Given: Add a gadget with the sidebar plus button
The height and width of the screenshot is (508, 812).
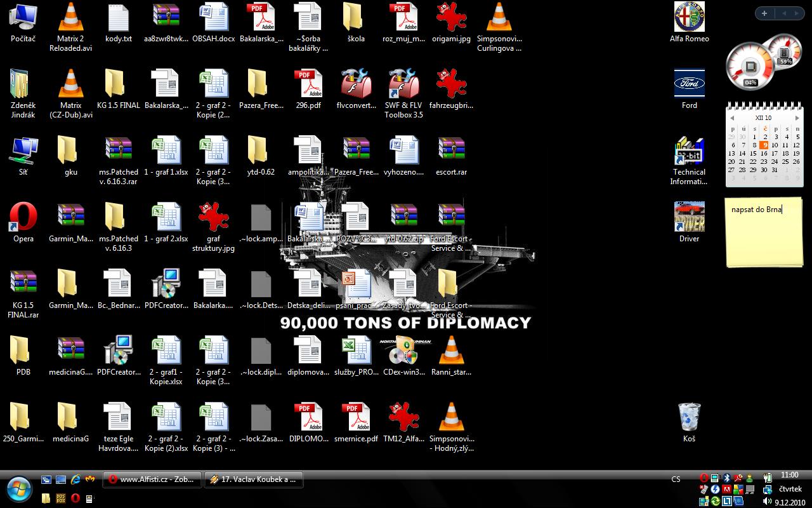Looking at the screenshot, I should [764, 13].
